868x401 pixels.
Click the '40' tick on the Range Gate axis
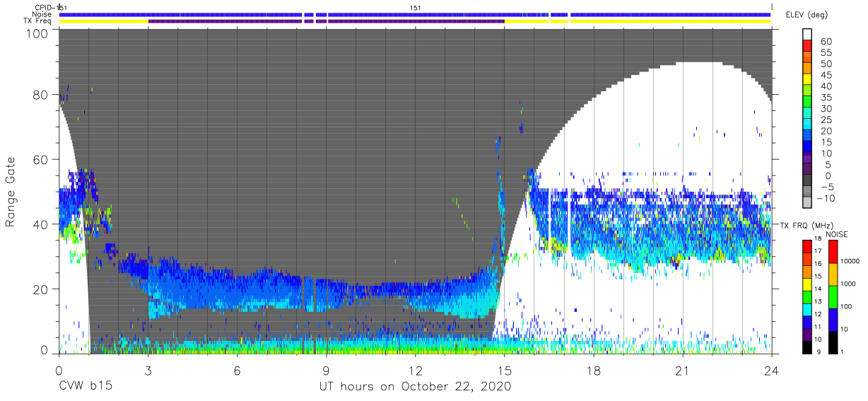(x=41, y=224)
